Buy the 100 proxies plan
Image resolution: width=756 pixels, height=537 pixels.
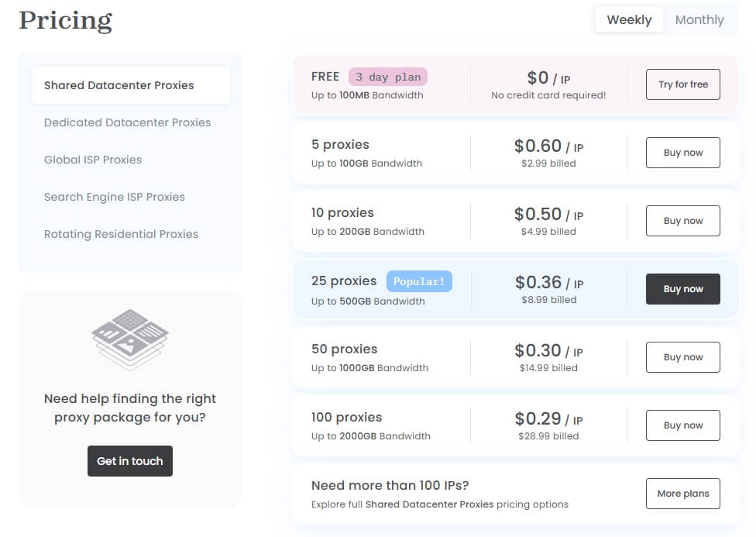[683, 425]
